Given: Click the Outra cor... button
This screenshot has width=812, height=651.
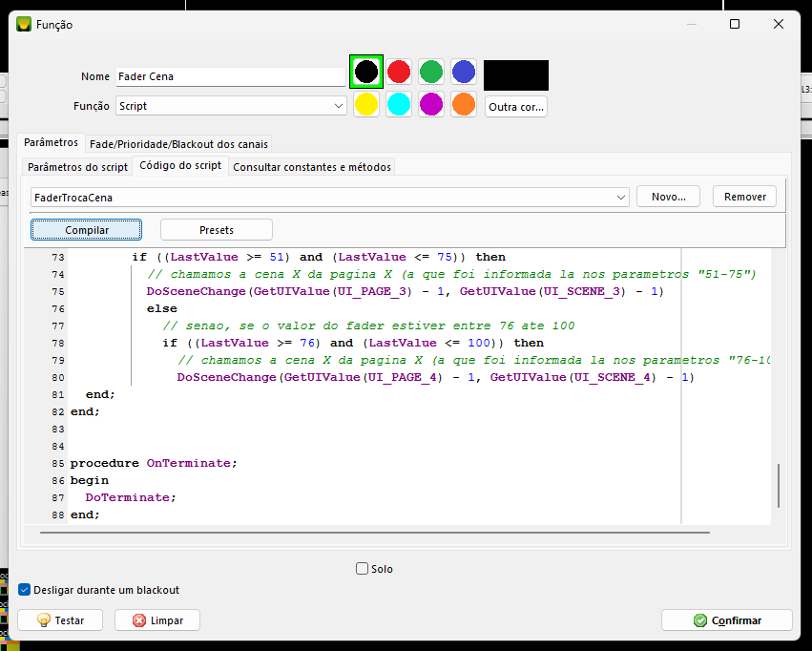Looking at the screenshot, I should tap(516, 107).
